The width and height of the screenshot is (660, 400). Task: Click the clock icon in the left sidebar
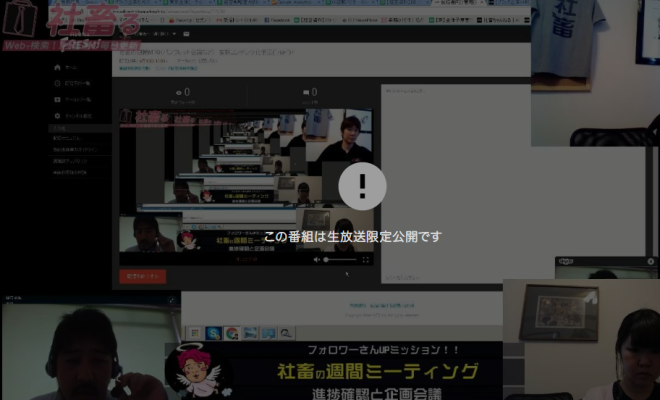(x=56, y=83)
